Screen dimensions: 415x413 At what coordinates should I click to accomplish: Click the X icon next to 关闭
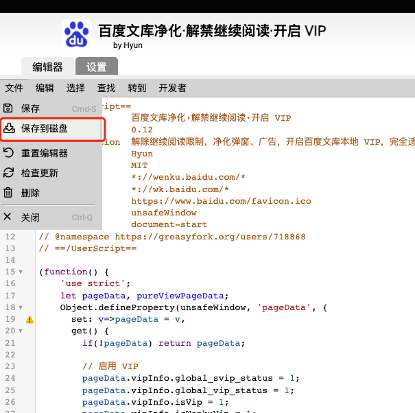[7, 217]
